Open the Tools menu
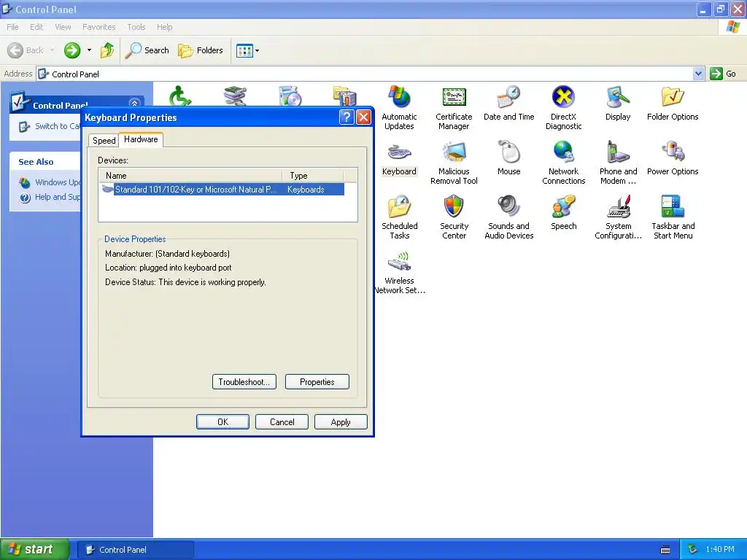747x560 pixels. pyautogui.click(x=136, y=27)
